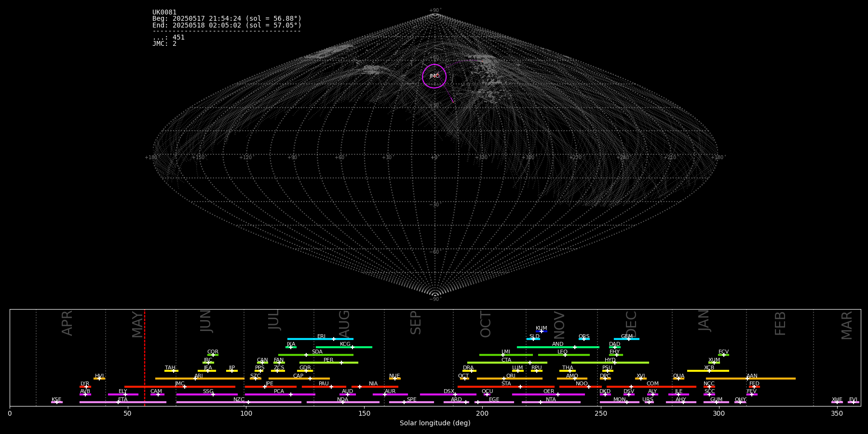
Task: Click the 200 tick label on the solar longitude axis
Action: 482,413
